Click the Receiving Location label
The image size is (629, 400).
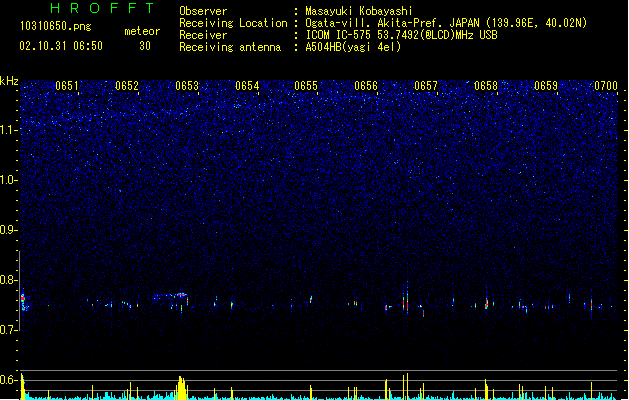click(233, 23)
